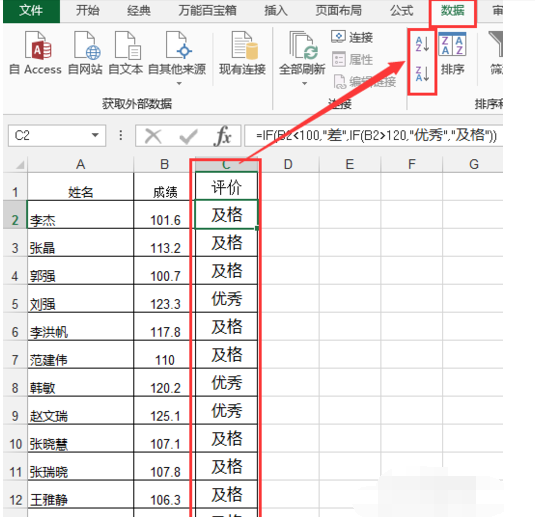The width and height of the screenshot is (535, 517).
Task: Open the 万能百宝箱 tab
Action: point(207,11)
